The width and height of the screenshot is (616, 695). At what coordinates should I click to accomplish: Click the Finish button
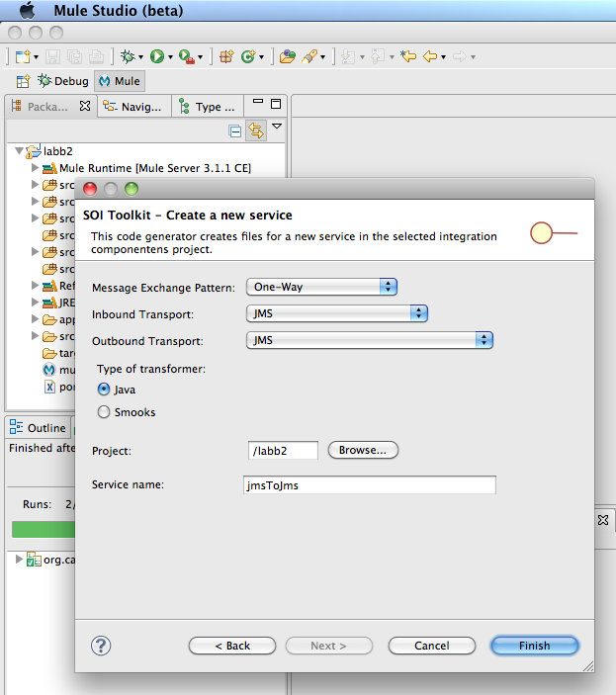click(535, 646)
